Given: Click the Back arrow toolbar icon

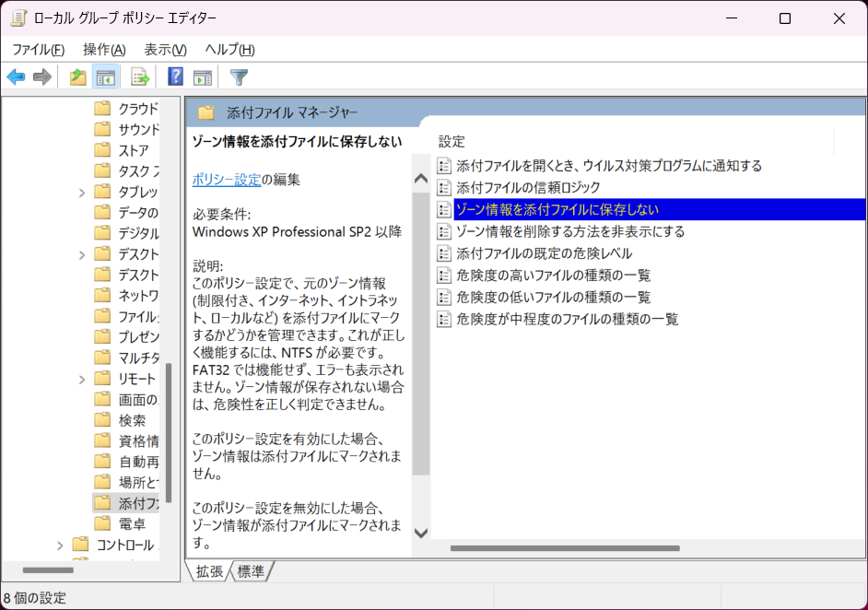Looking at the screenshot, I should 16,77.
